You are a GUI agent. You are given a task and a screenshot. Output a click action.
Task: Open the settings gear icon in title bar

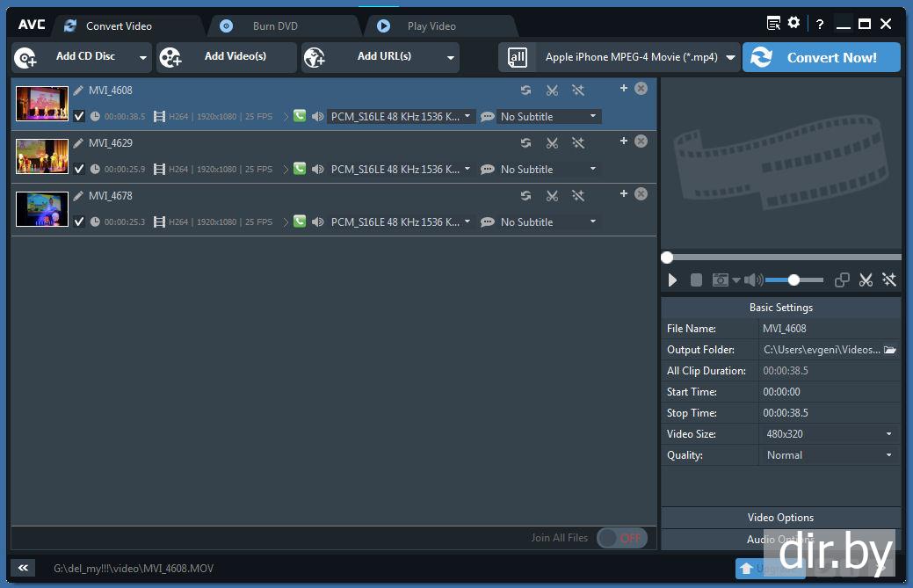coord(793,24)
